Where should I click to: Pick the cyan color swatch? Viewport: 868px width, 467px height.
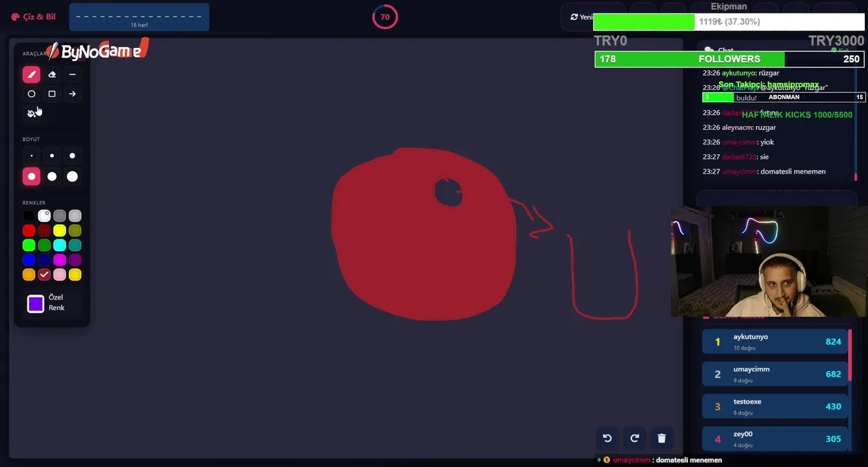click(60, 245)
